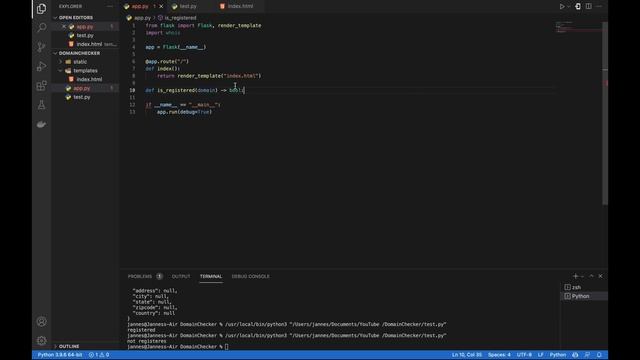Open the Docker view icon
This screenshot has width=640, height=360.
coord(41,124)
